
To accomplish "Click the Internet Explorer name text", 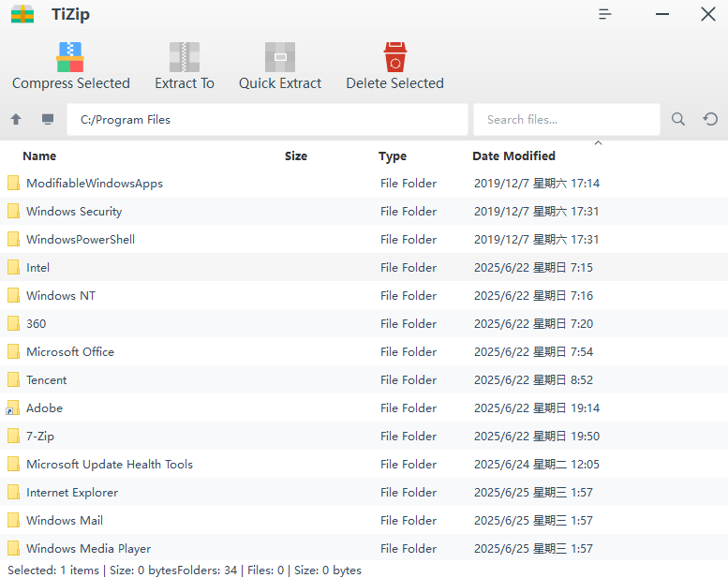I will coord(72,492).
